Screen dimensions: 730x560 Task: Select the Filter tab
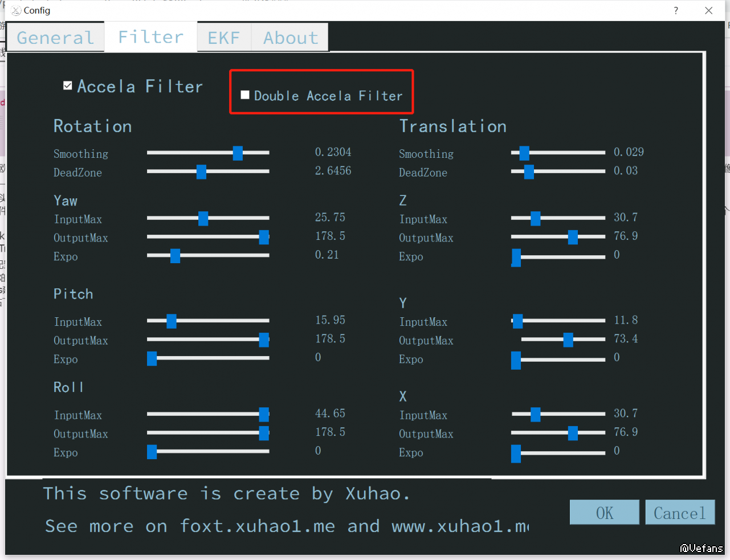[150, 37]
